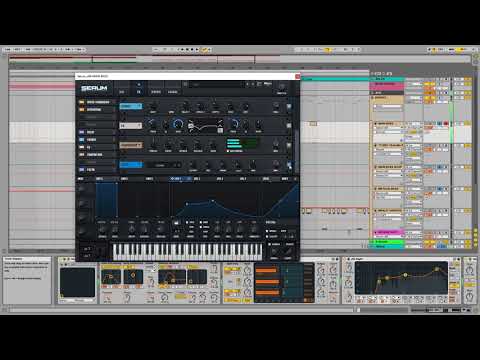Enable the MONO voicing checkbox
This screenshot has height=360, width=480.
[x=267, y=231]
